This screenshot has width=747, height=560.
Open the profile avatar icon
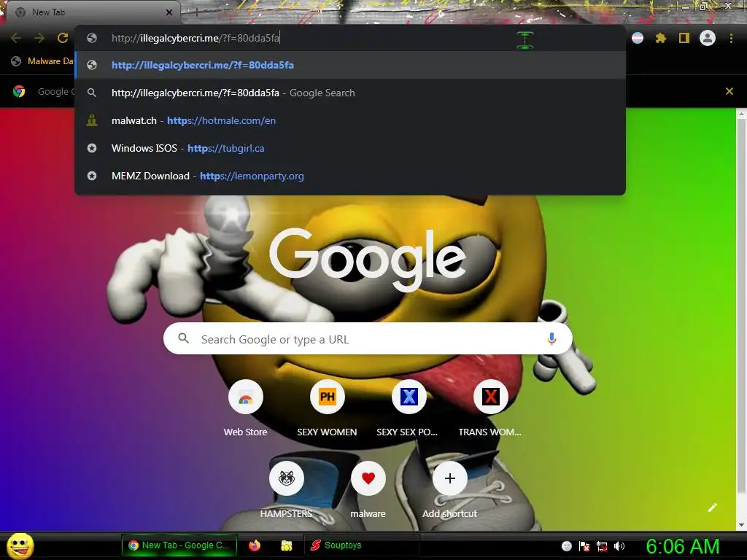tap(708, 38)
